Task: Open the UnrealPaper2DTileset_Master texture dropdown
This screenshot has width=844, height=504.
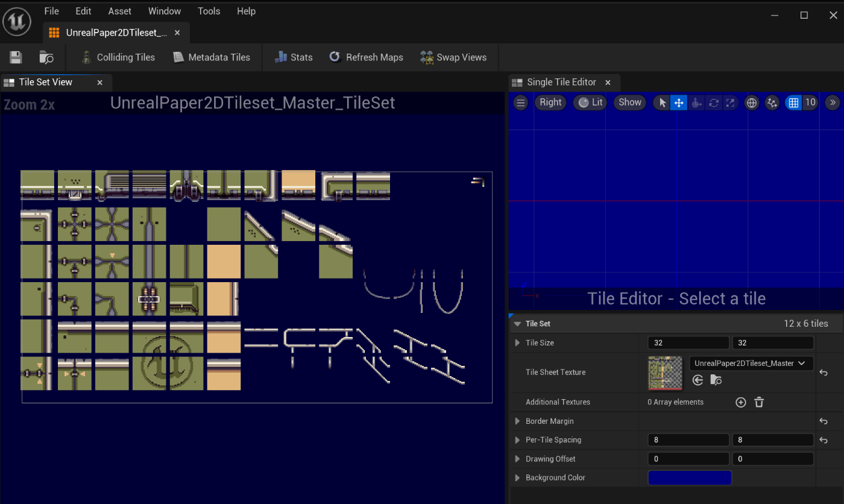Action: (x=751, y=363)
